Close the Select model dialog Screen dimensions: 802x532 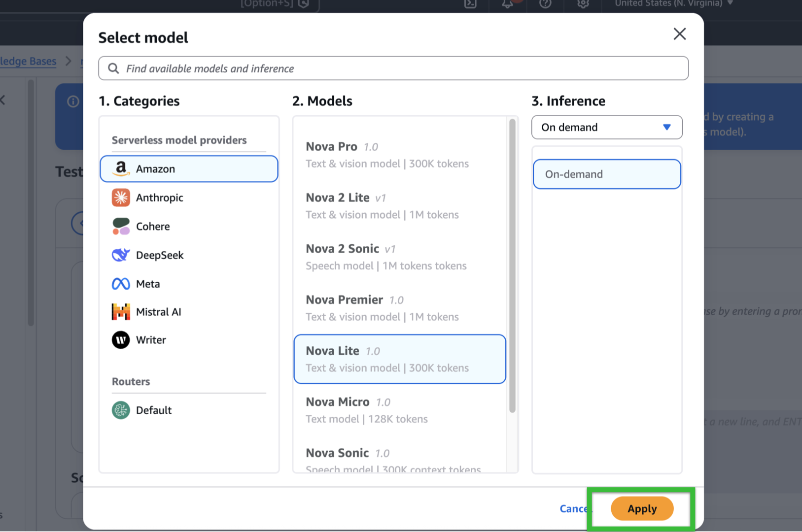click(679, 34)
